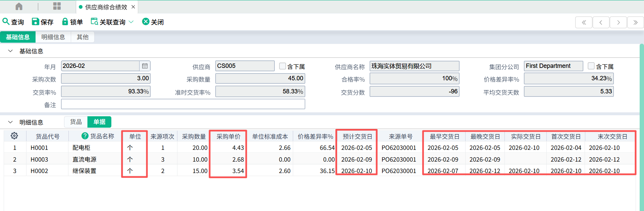Image resolution: width=644 pixels, height=211 pixels.
Task: Expand the 关联查询 dropdown arrow
Action: click(131, 22)
